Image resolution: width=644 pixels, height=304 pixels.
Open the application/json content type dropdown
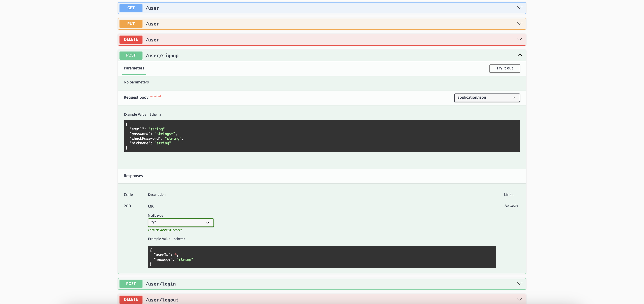(x=486, y=98)
